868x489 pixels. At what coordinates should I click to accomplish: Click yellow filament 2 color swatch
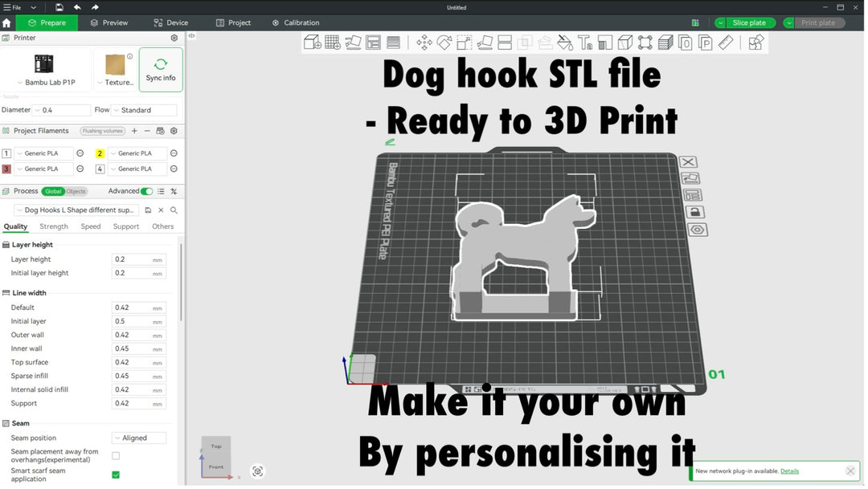[100, 153]
